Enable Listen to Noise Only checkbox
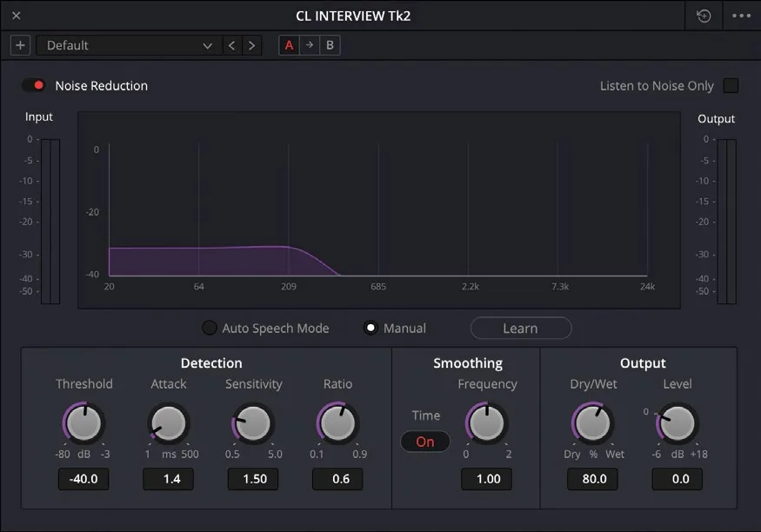 tap(731, 85)
